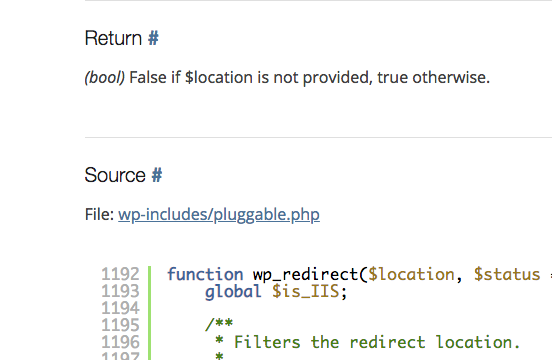Click the $status parameter in code
This screenshot has height=360, width=552.
[x=507, y=274]
